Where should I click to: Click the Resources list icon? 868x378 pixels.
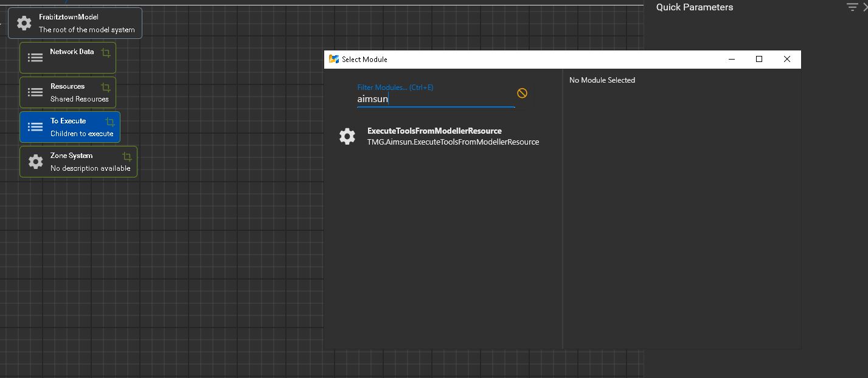(x=35, y=92)
